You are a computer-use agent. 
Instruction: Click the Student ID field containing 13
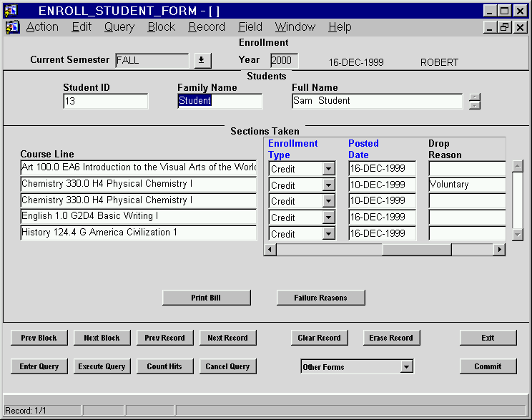pyautogui.click(x=106, y=101)
